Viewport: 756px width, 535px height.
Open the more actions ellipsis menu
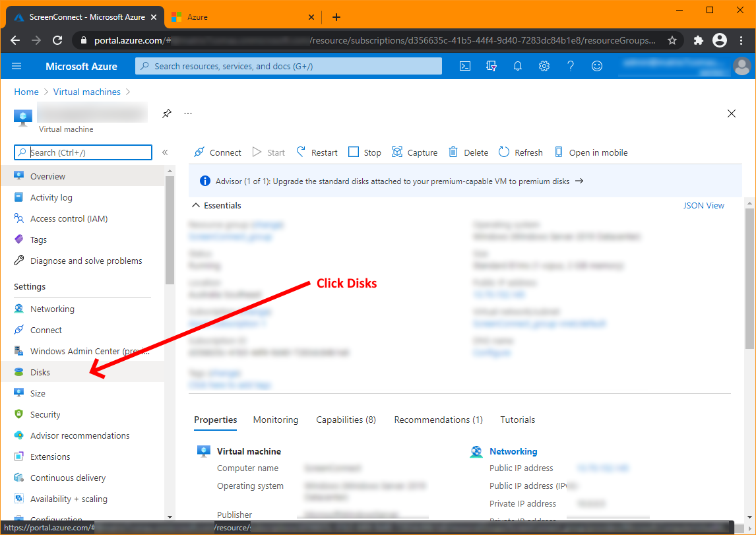[x=187, y=113]
